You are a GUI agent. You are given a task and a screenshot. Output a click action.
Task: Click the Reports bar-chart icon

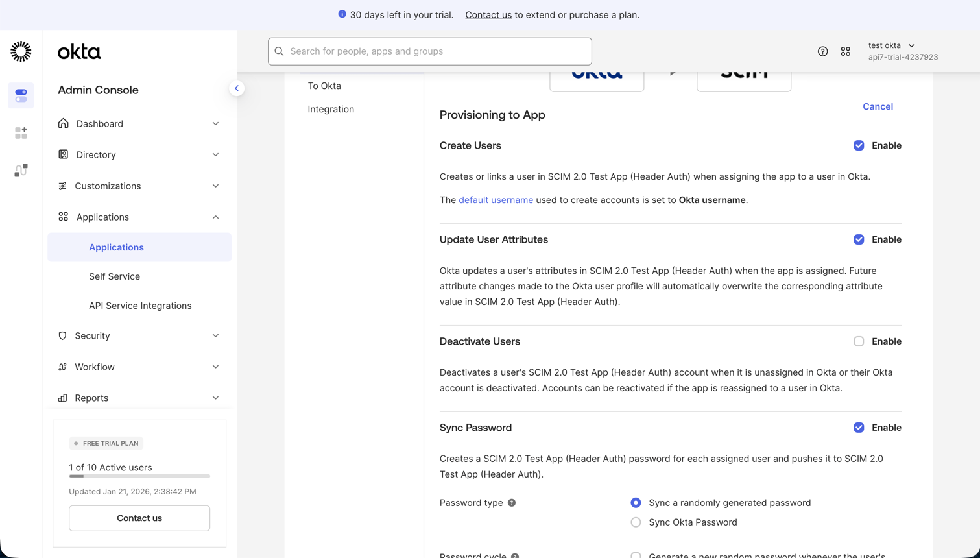coord(62,398)
